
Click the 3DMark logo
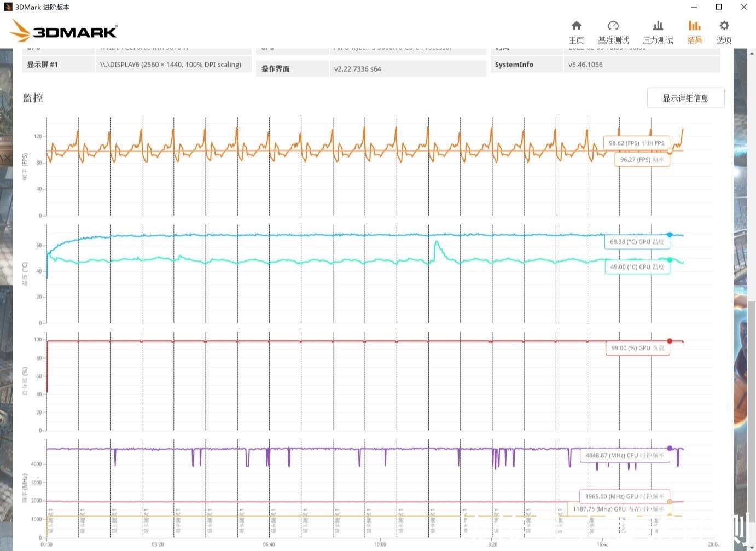[x=64, y=31]
